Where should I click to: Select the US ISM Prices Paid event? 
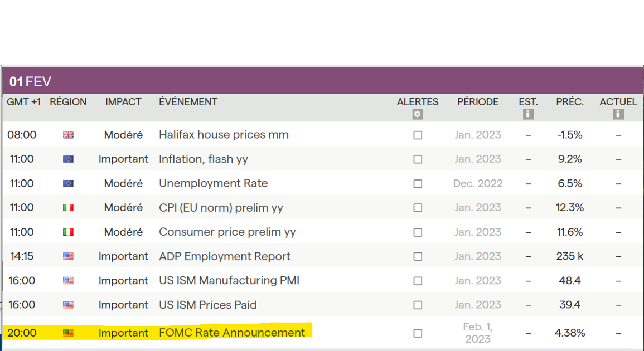tap(207, 305)
